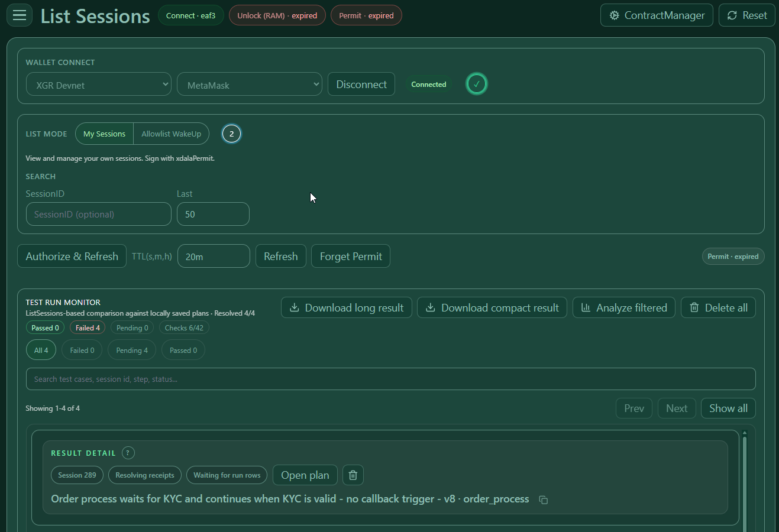
Task: Click the Unlock (RAM) · expired pill
Action: (277, 15)
